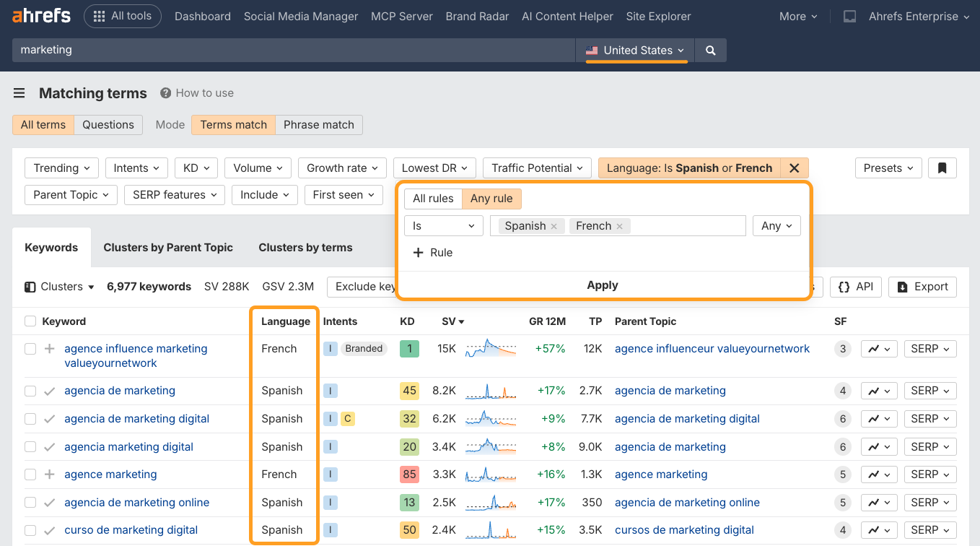The image size is (980, 546).
Task: Click the How to use help icon
Action: click(167, 92)
